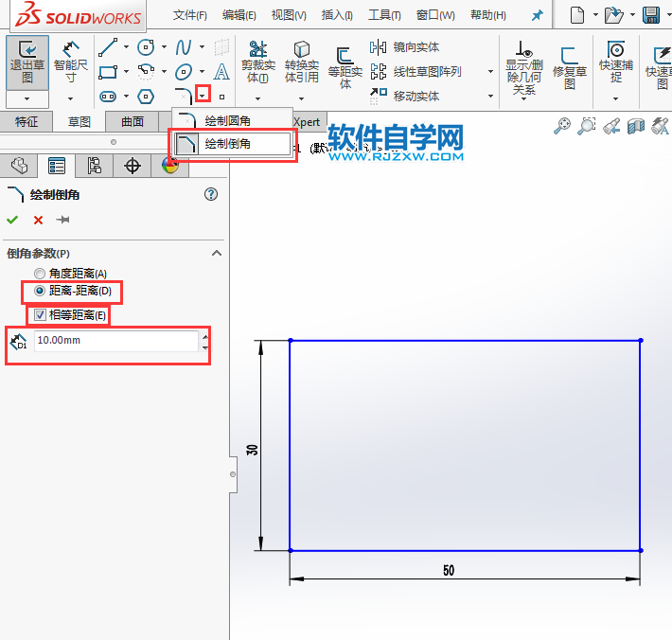Confirm chamfer with green checkmark
The image size is (672, 640).
tap(12, 220)
